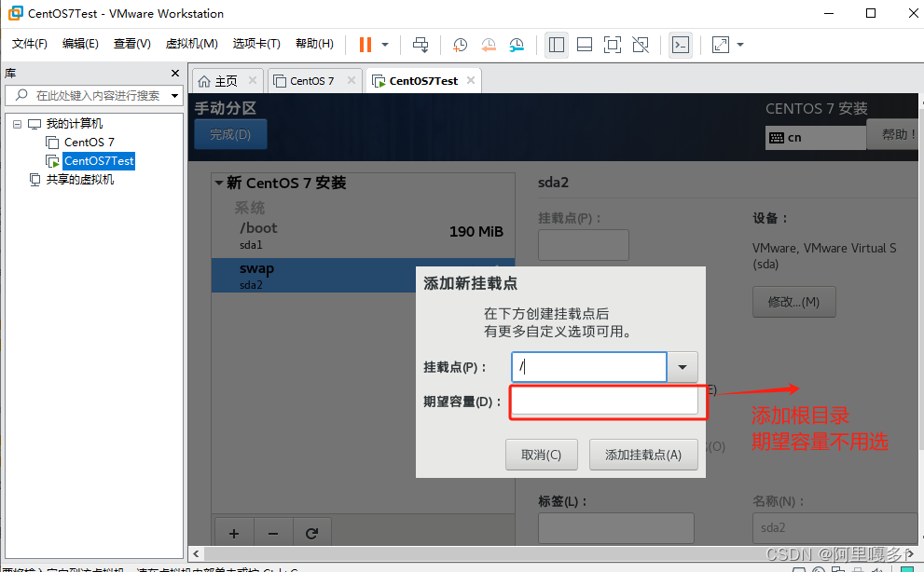
Task: Click the 添加挂载点(A) button
Action: [643, 455]
